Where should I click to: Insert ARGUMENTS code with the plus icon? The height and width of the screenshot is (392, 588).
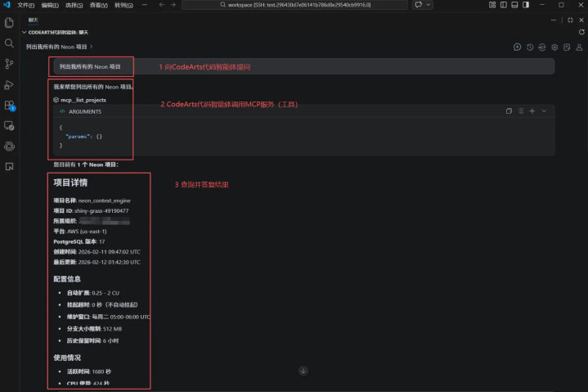coord(532,111)
